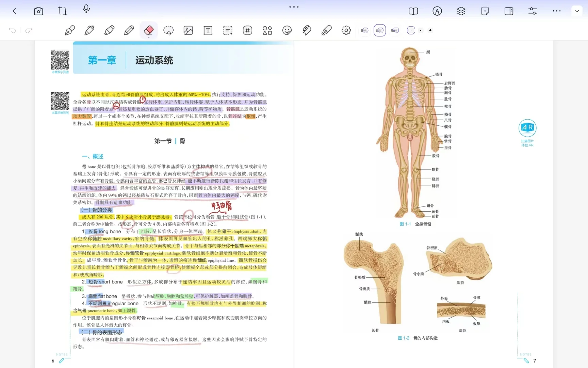Select the Tape tool

pos(307,30)
